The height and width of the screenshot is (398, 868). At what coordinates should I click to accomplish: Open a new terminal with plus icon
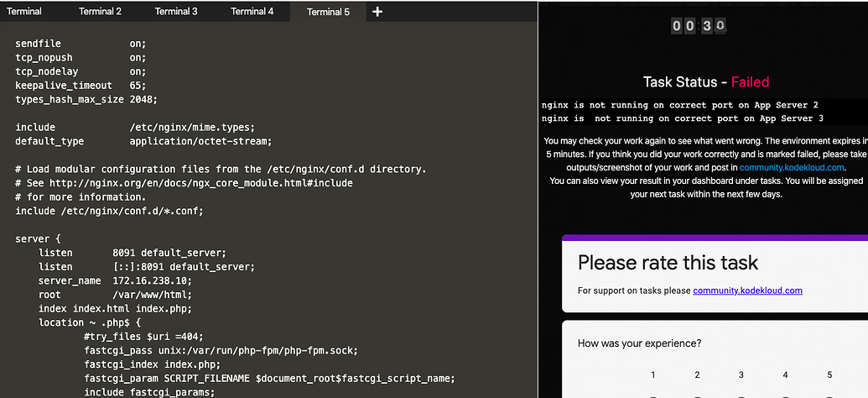(377, 12)
